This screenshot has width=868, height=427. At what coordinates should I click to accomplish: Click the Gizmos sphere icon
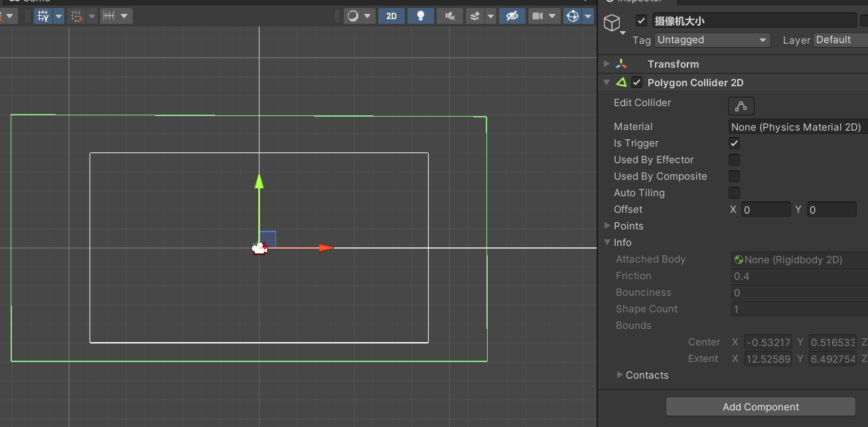(x=571, y=16)
